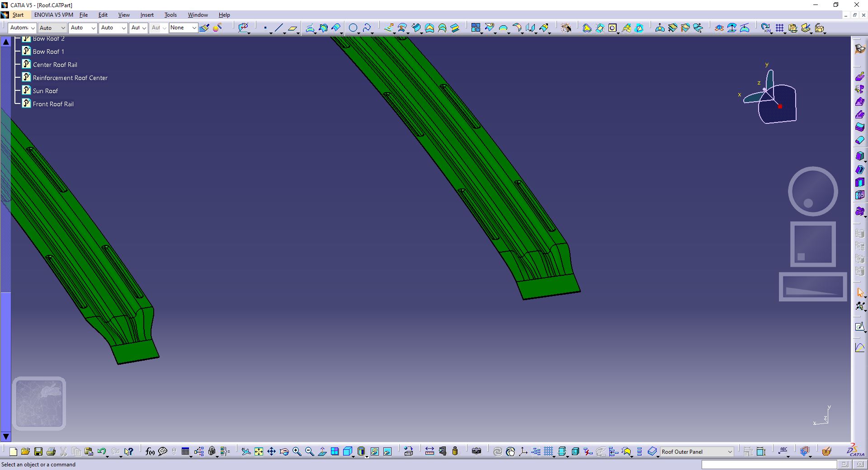868x470 pixels.
Task: Toggle the Select arrow tool on right toolbar
Action: tap(860, 293)
